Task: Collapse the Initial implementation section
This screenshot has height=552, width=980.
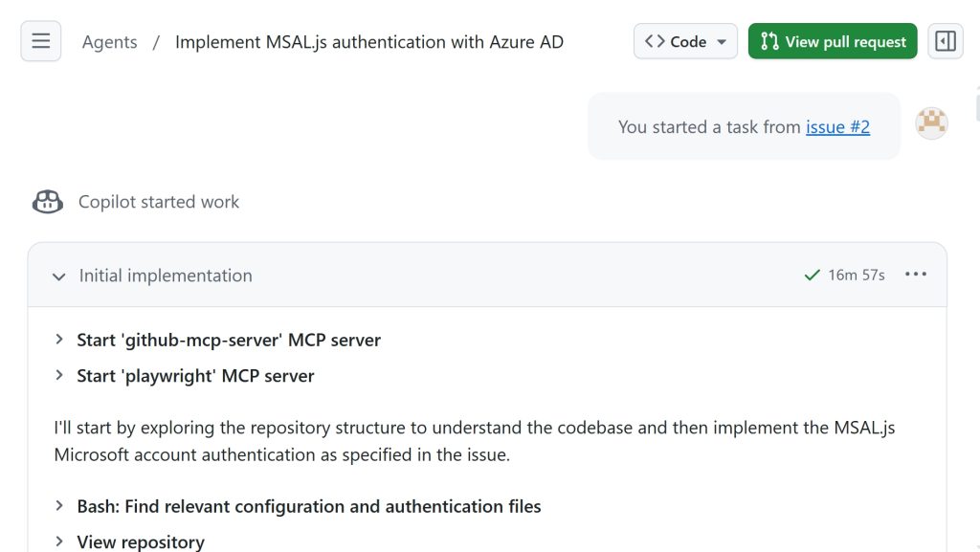Action: pos(59,276)
